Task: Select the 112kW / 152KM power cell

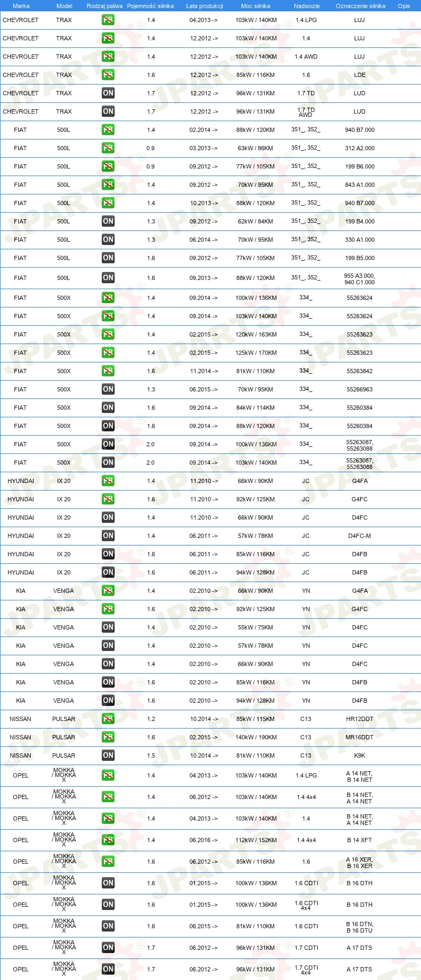Action: point(256,840)
